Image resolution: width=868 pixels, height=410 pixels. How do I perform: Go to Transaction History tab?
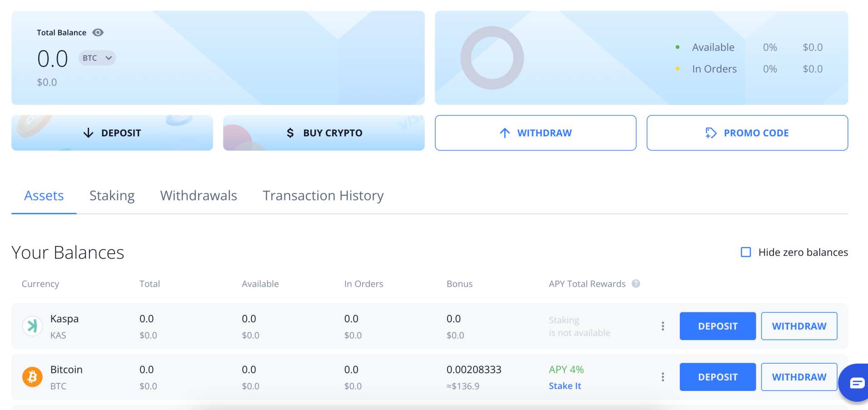[x=323, y=195]
